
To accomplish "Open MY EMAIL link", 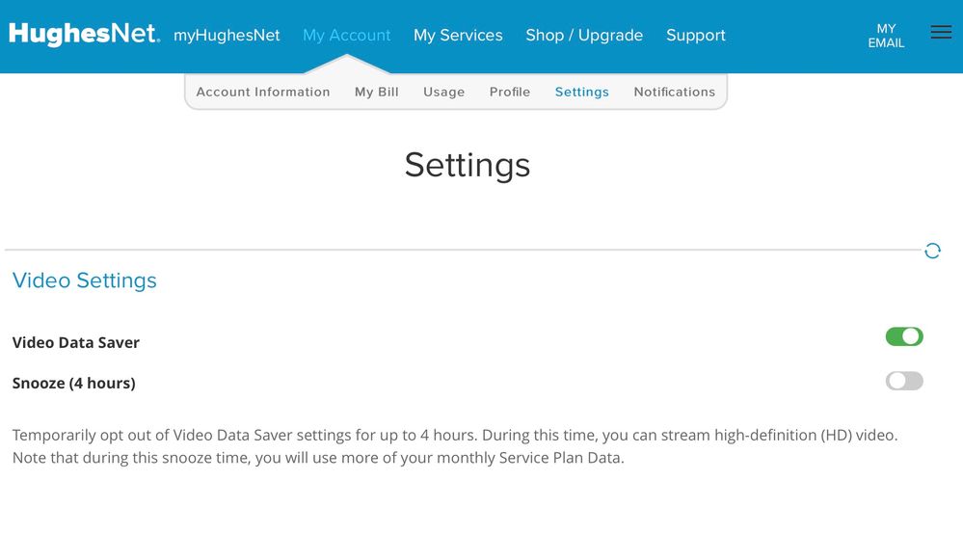I will point(886,36).
